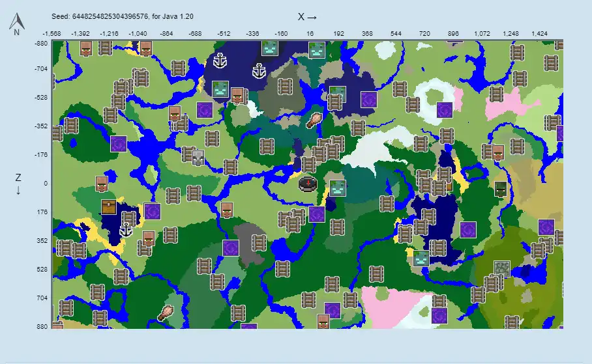Select the zombie villager head marker
Image resolution: width=592 pixels, height=364 pixels.
501,189
